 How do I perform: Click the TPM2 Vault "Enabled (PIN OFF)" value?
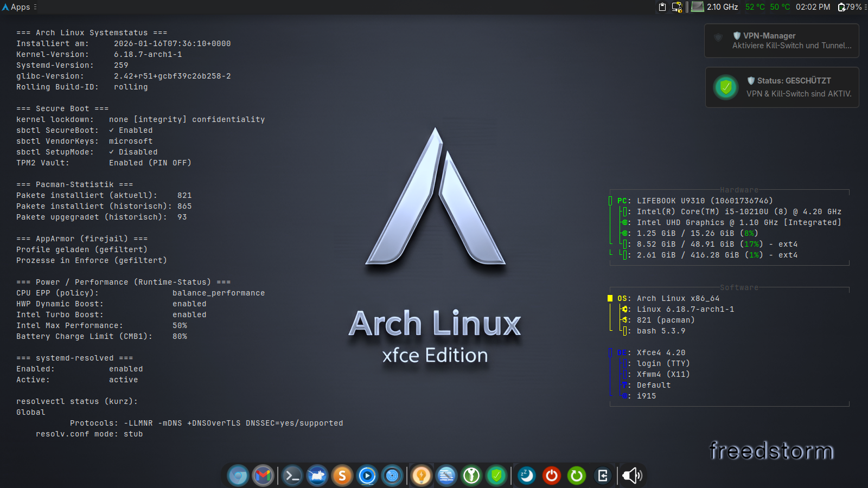(150, 163)
